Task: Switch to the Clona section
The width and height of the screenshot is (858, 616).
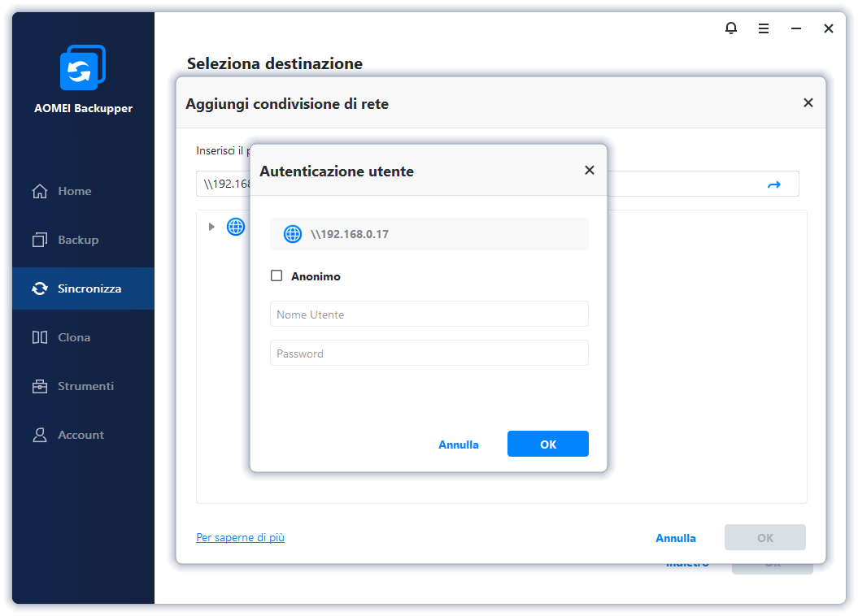Action: (x=73, y=337)
